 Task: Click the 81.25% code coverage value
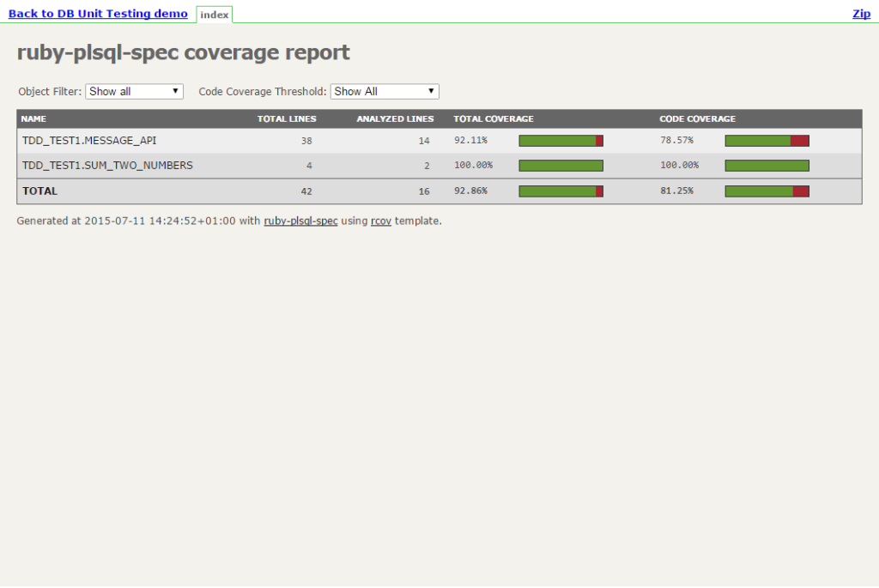click(x=676, y=191)
